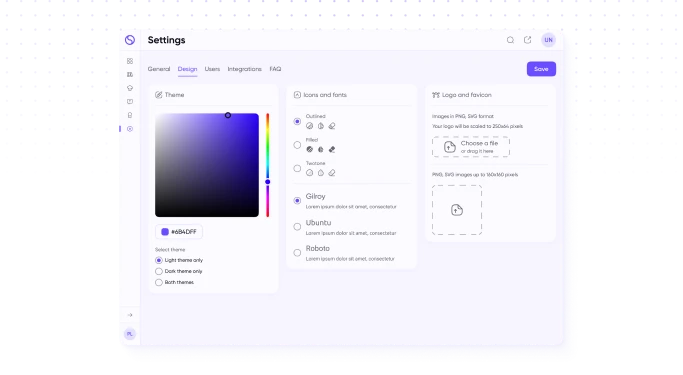Image resolution: width=683 pixels, height=375 pixels.
Task: Open the UN user avatar
Action: click(548, 40)
